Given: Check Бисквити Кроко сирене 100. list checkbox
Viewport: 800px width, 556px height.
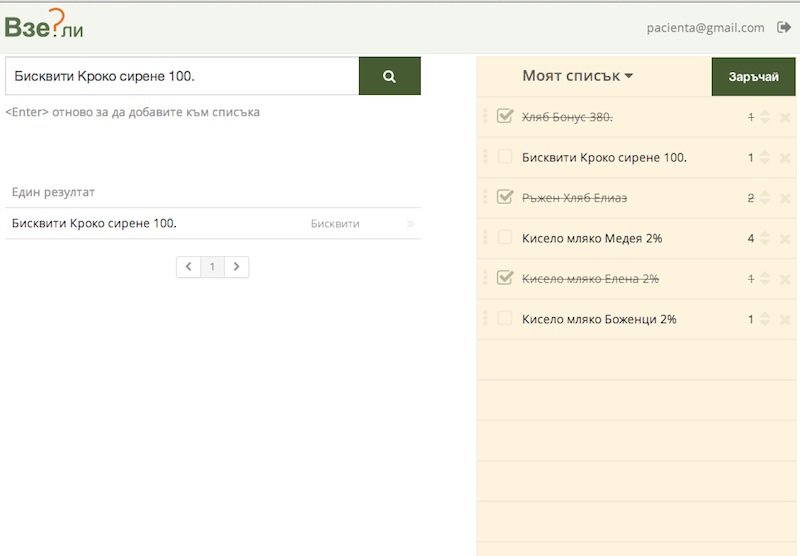Looking at the screenshot, I should tap(505, 156).
